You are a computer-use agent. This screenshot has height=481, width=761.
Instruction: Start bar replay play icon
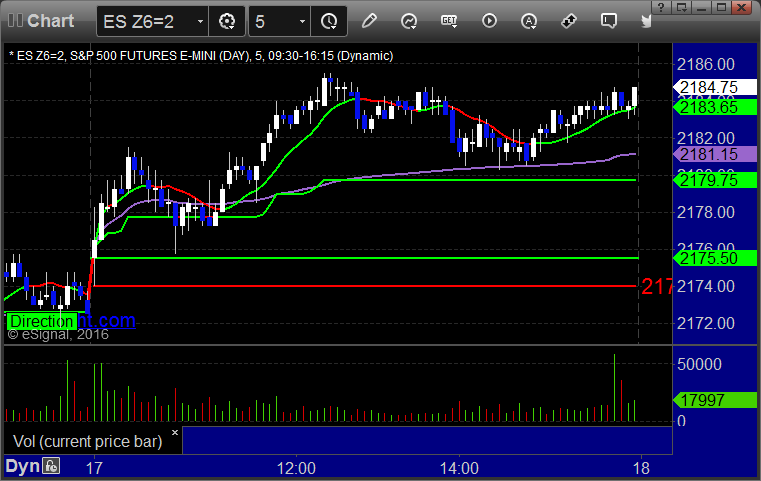pos(489,21)
